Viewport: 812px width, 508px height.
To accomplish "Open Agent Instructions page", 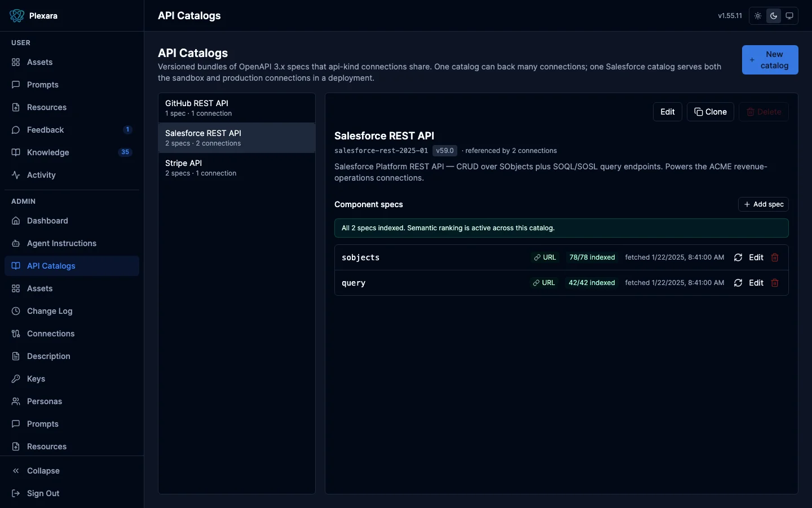I will [x=72, y=243].
